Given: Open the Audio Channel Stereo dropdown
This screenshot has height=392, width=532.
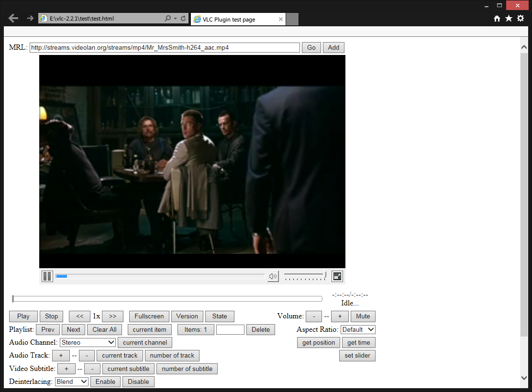Looking at the screenshot, I should click(88, 342).
